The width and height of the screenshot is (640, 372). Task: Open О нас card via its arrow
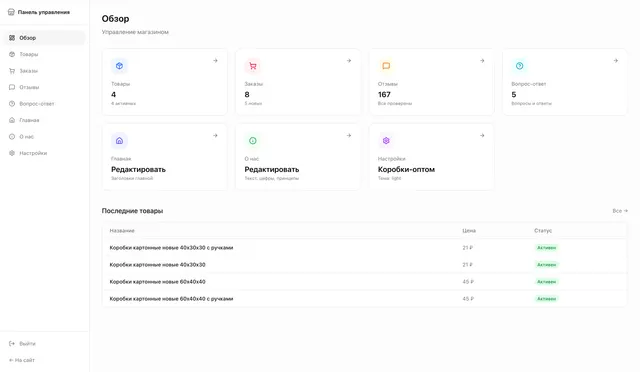tap(349, 135)
